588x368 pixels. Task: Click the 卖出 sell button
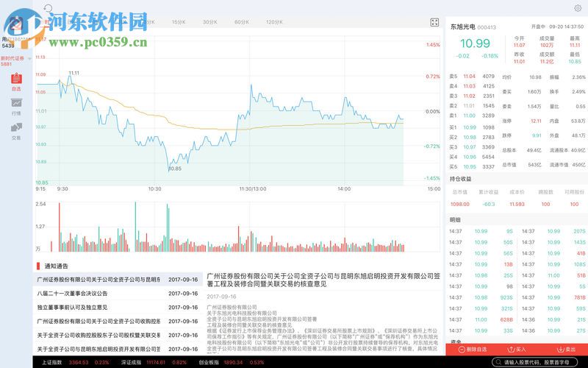pos(566,349)
